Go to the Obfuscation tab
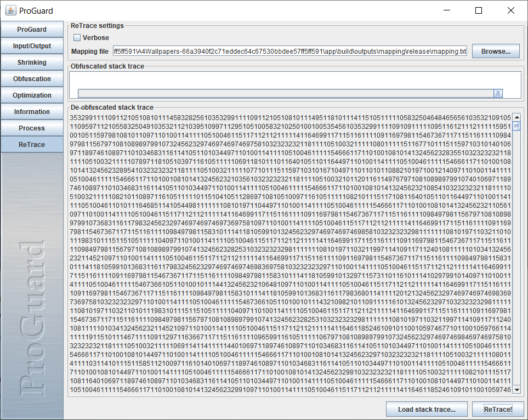 (32, 79)
